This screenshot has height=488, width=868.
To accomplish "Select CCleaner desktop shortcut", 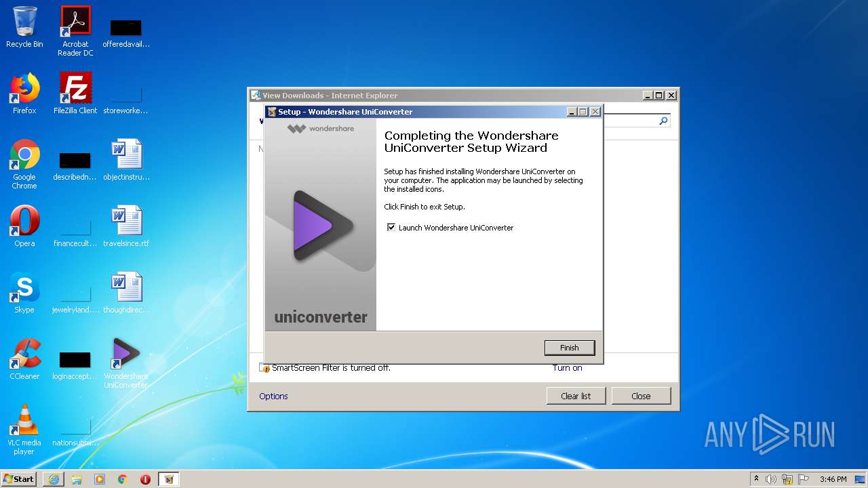I will (x=24, y=359).
